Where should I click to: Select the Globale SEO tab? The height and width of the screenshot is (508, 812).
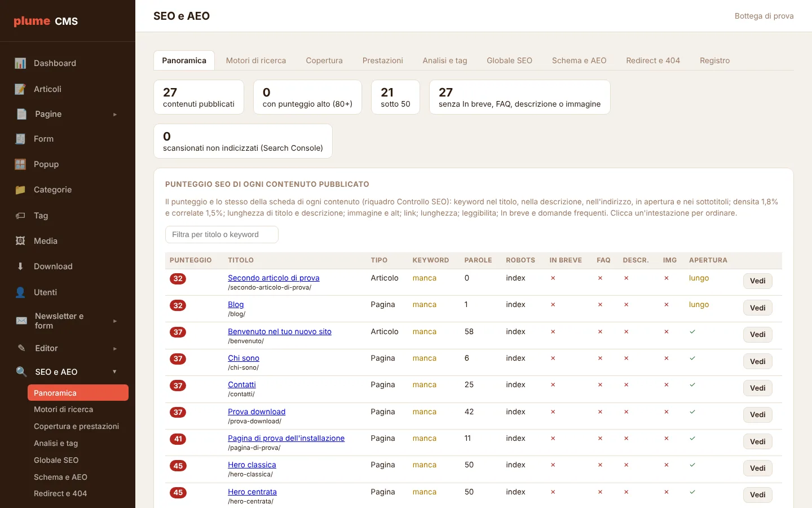click(x=510, y=60)
